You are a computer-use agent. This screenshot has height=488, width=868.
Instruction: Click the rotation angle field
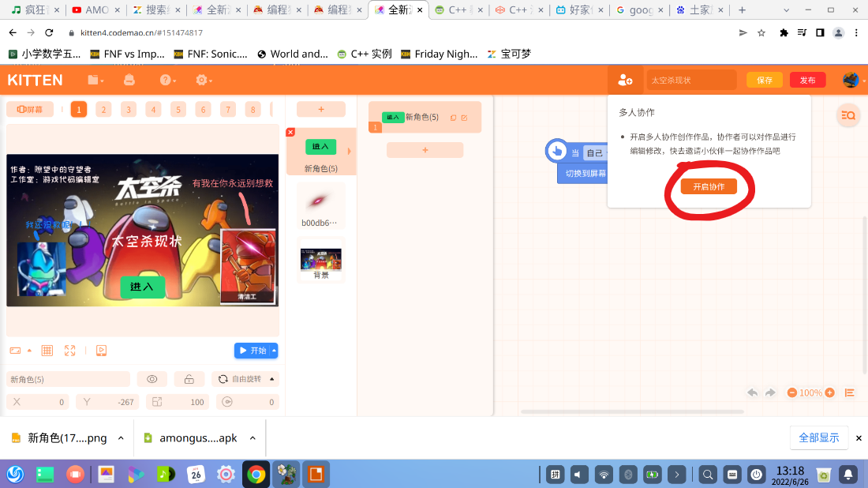pyautogui.click(x=248, y=402)
